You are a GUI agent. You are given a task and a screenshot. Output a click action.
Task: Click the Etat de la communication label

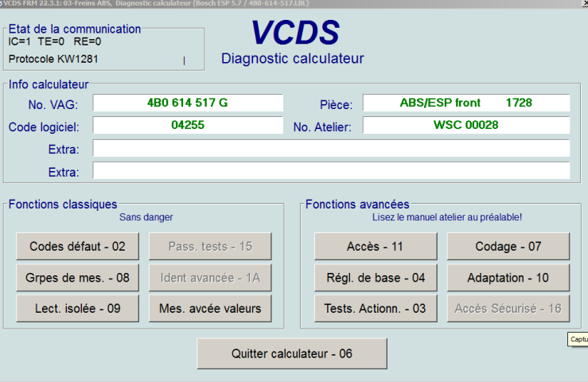[x=75, y=29]
